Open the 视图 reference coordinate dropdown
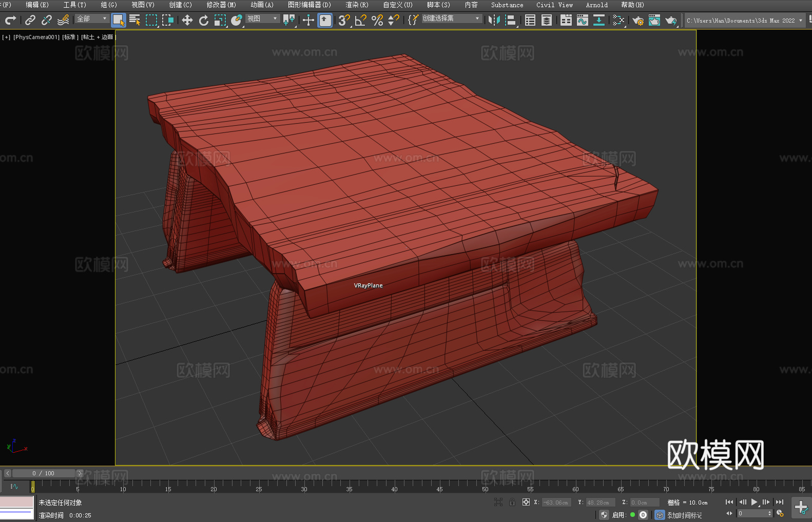The height and width of the screenshot is (522, 812). pos(263,18)
